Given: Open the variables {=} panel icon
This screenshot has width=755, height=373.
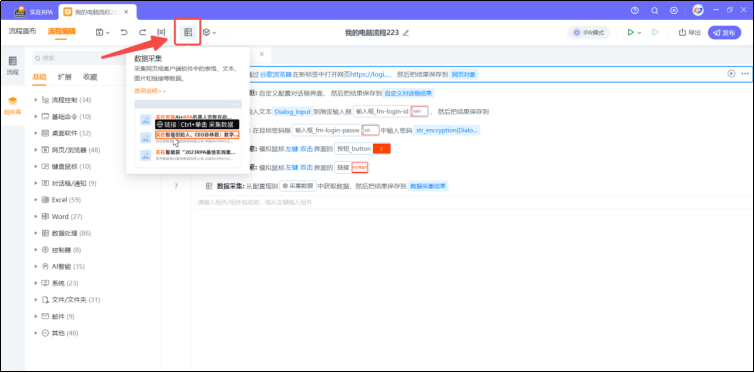Looking at the screenshot, I should 161,32.
